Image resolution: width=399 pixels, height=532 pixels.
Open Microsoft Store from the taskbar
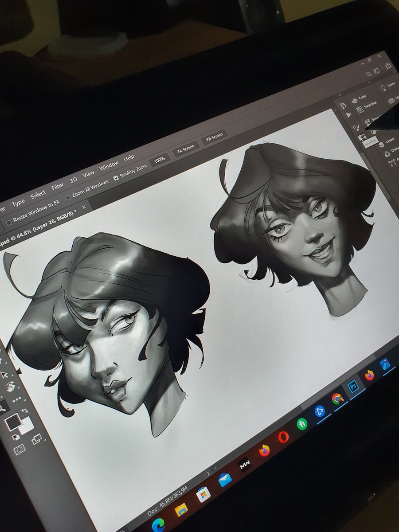coord(203,494)
